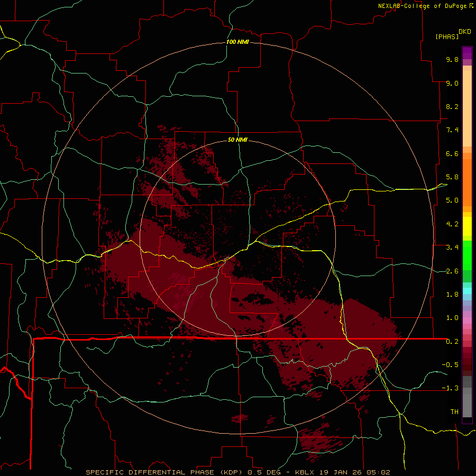This screenshot has height=476, width=476.
Task: Click the light peach color scale segment
Action: click(467, 108)
